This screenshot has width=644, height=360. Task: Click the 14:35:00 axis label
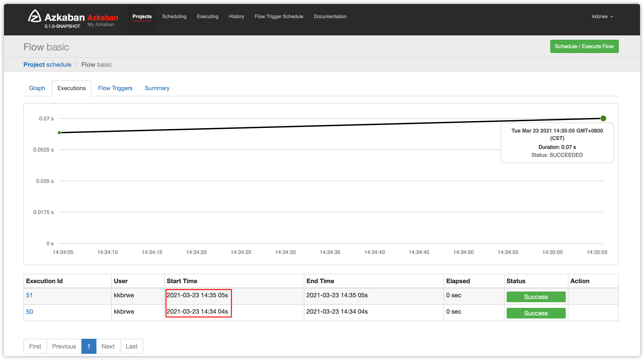[552, 252]
